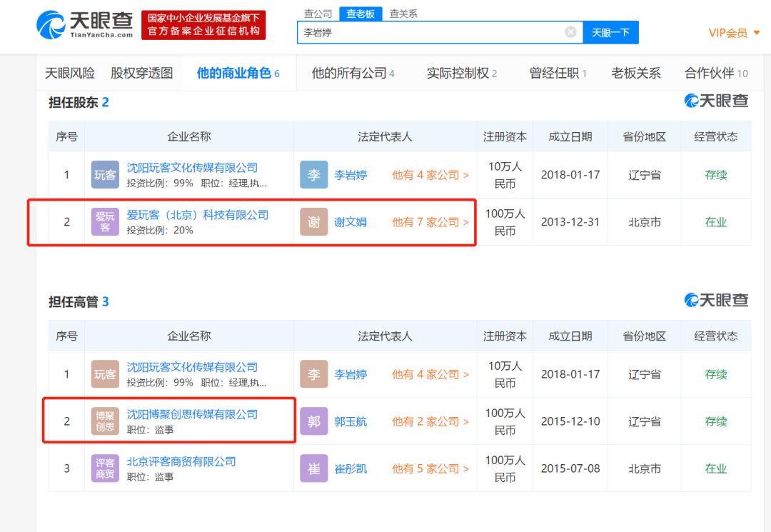The height and width of the screenshot is (532, 771).
Task: Expand 崔彤凯's 他有 5 家公司 list
Action: click(430, 468)
